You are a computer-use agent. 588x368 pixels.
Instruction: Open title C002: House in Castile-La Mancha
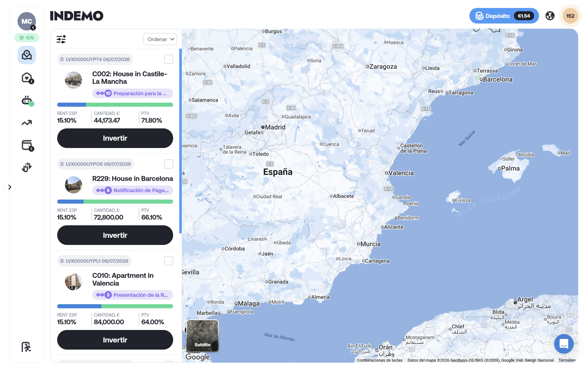(130, 78)
